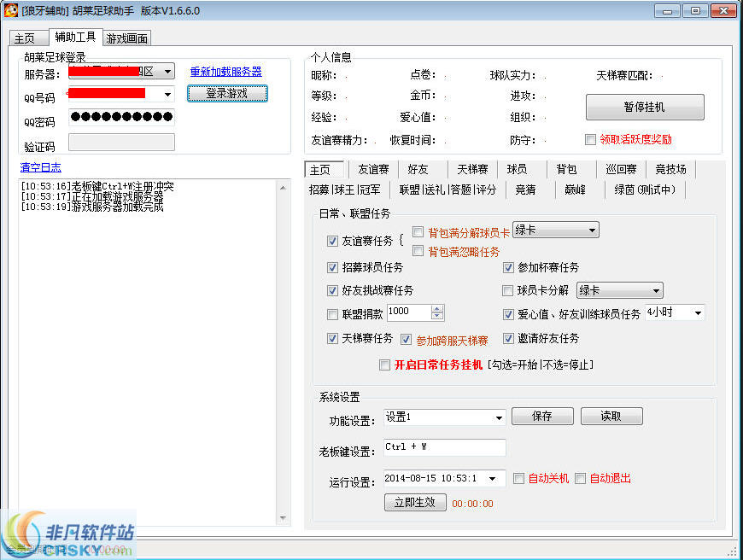Open 背包满分解球员卡 绿卡 dropdown
This screenshot has width=743, height=560.
pyautogui.click(x=555, y=230)
